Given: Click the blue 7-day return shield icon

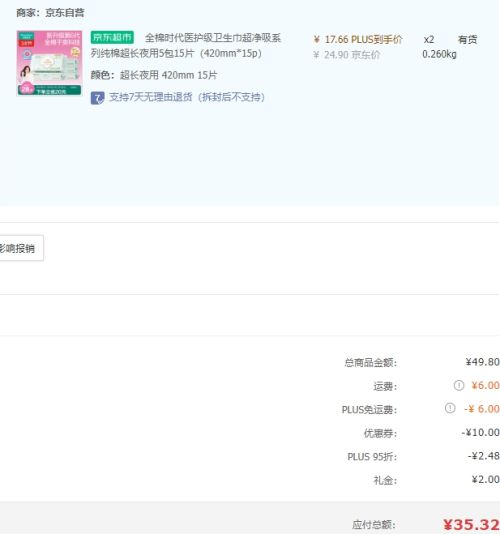Looking at the screenshot, I should (x=97, y=98).
